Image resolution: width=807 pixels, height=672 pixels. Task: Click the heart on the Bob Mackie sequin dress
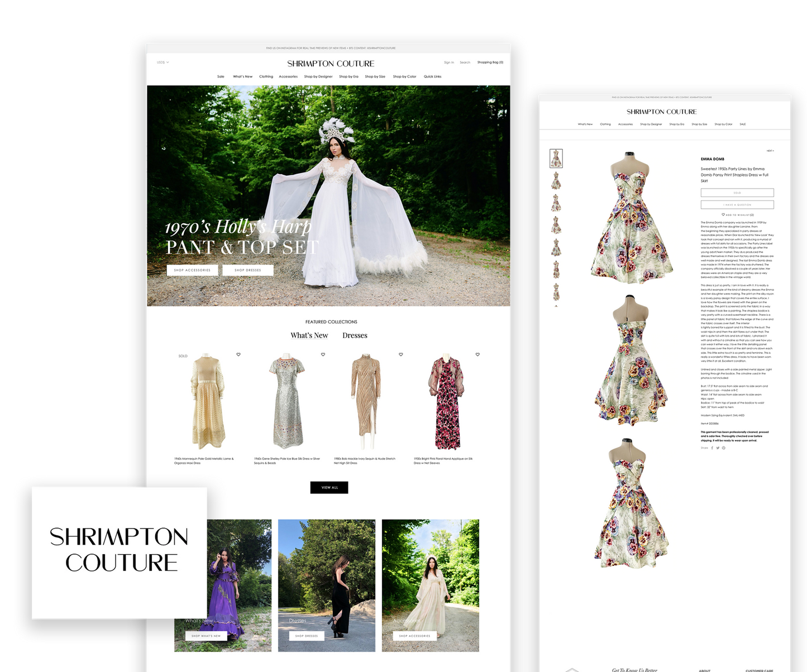click(400, 354)
